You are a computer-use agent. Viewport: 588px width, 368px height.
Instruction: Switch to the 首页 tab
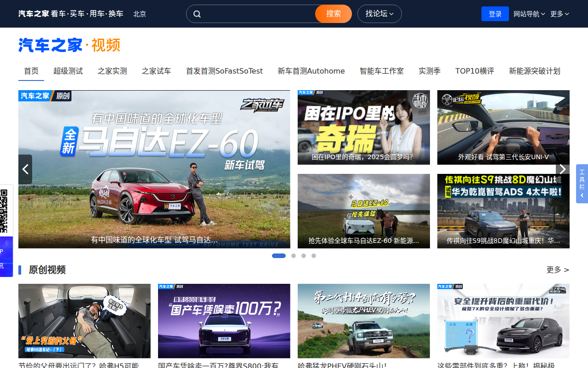point(31,71)
